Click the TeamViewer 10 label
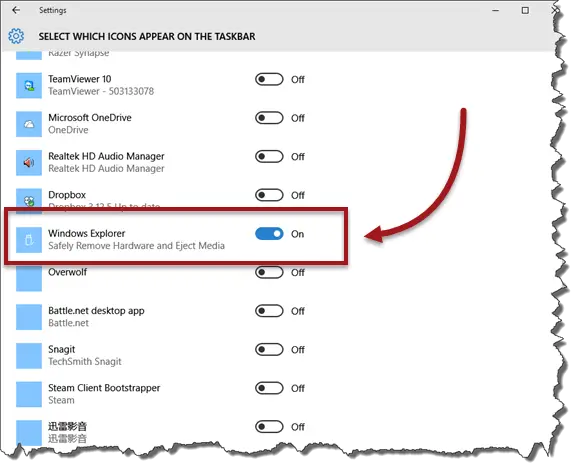 80,79
